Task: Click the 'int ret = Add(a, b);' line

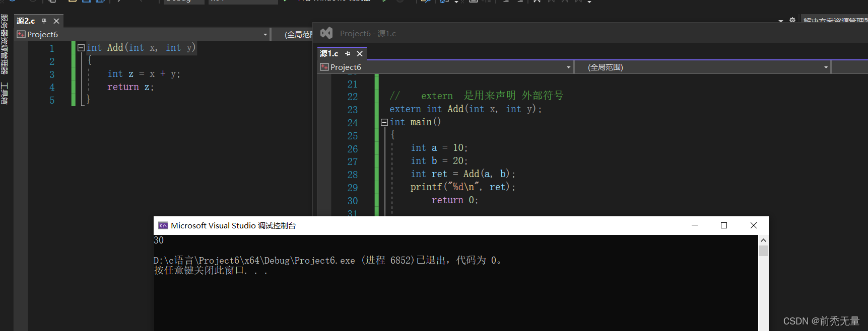Action: point(463,174)
